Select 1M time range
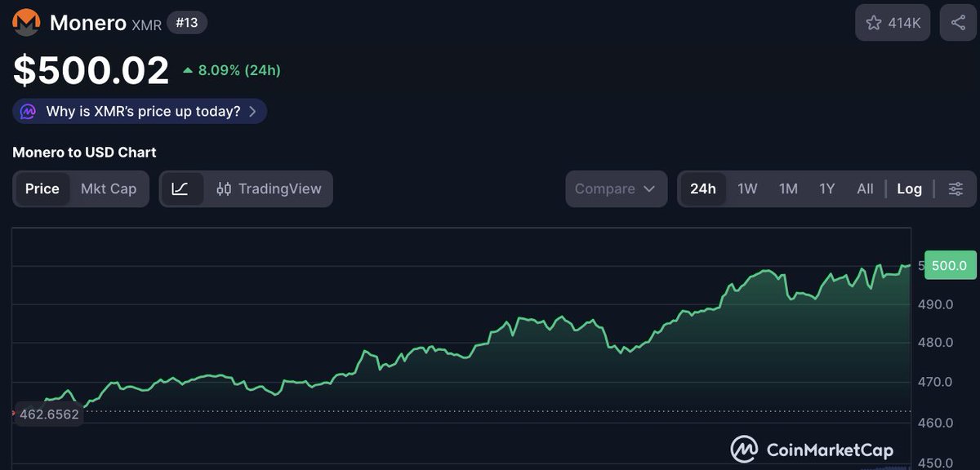 (x=788, y=188)
